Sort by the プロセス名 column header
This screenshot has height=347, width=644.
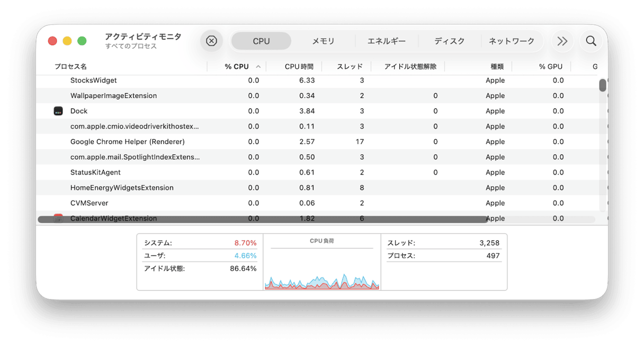coord(70,67)
